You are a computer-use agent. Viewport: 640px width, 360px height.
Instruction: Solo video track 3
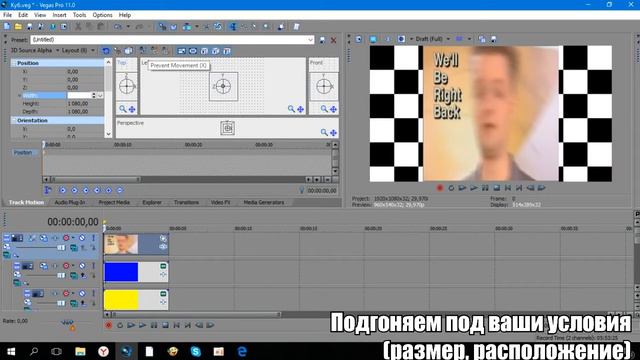93,293
